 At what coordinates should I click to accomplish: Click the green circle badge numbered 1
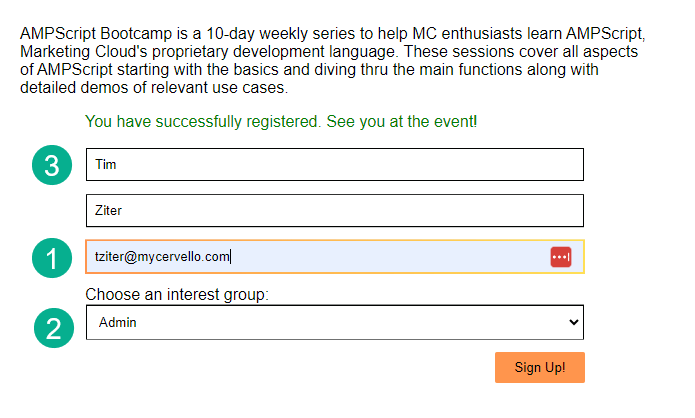pos(52,258)
